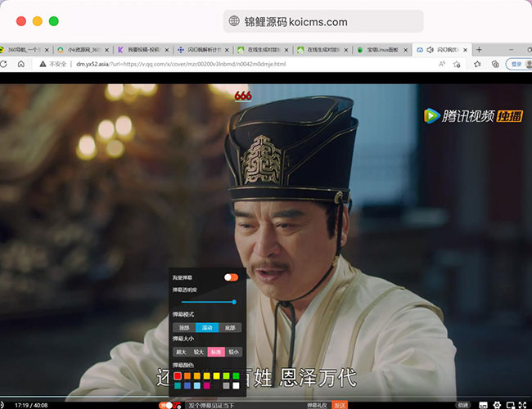Viewport: 532px width, 409px height.
Task: Pick the green danmaku color swatch
Action: [236, 375]
